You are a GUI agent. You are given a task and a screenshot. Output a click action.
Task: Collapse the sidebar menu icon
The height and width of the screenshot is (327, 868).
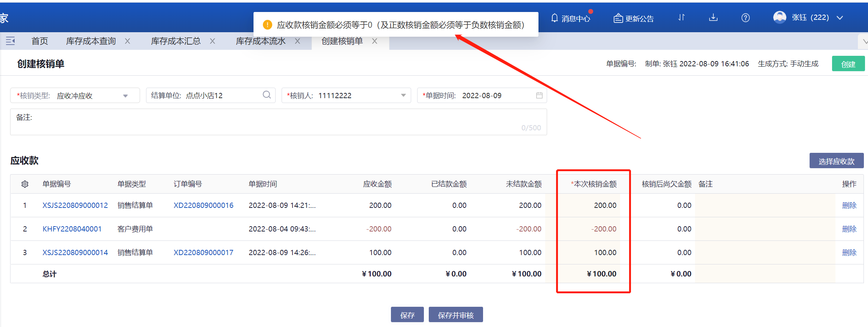coord(10,41)
